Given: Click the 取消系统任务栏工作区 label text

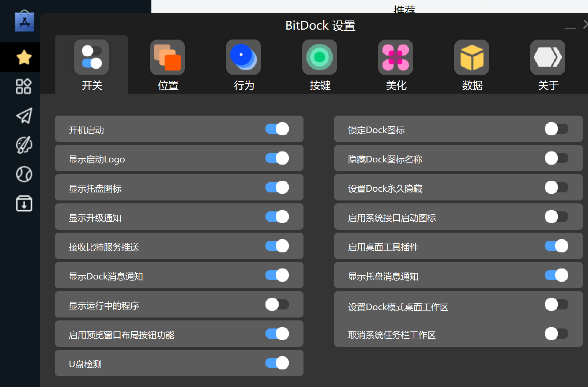Looking at the screenshot, I should [392, 335].
